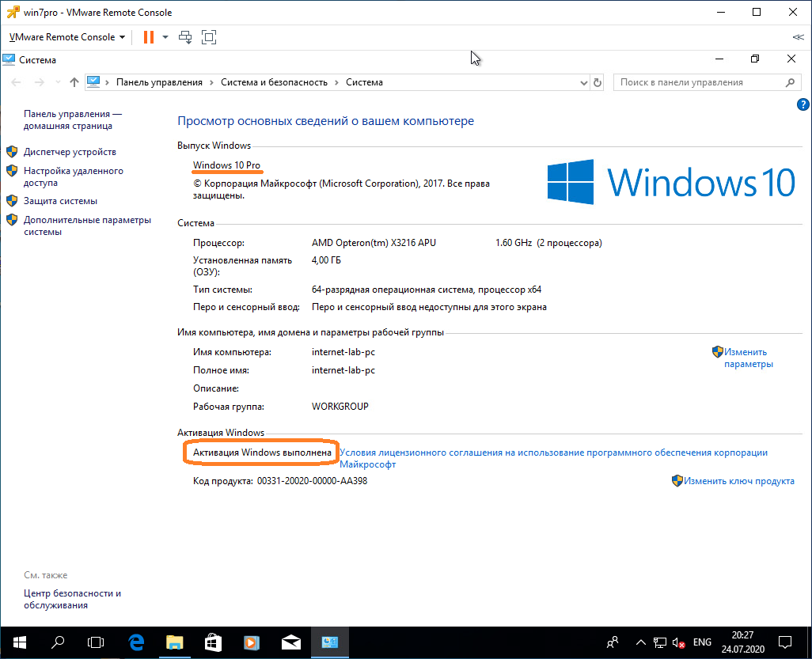This screenshot has height=659, width=812.
Task: Launch Microsoft Edge from taskbar
Action: (x=136, y=642)
